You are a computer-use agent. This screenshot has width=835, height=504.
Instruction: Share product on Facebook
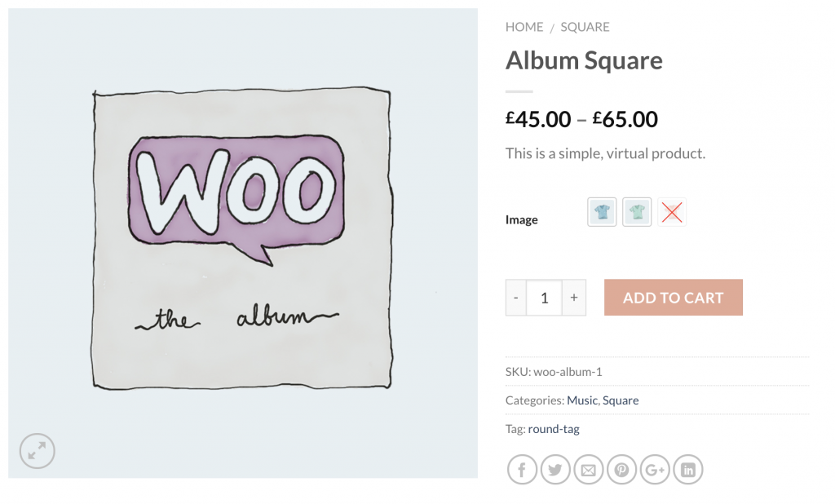pos(522,470)
